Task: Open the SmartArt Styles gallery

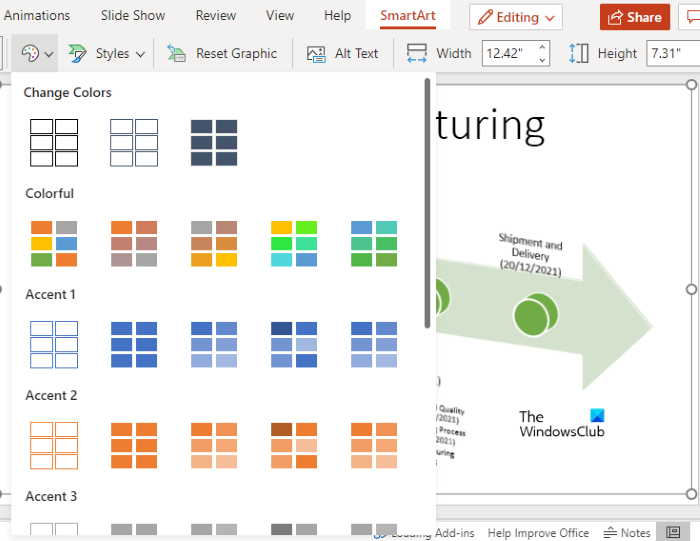Action: pos(107,54)
